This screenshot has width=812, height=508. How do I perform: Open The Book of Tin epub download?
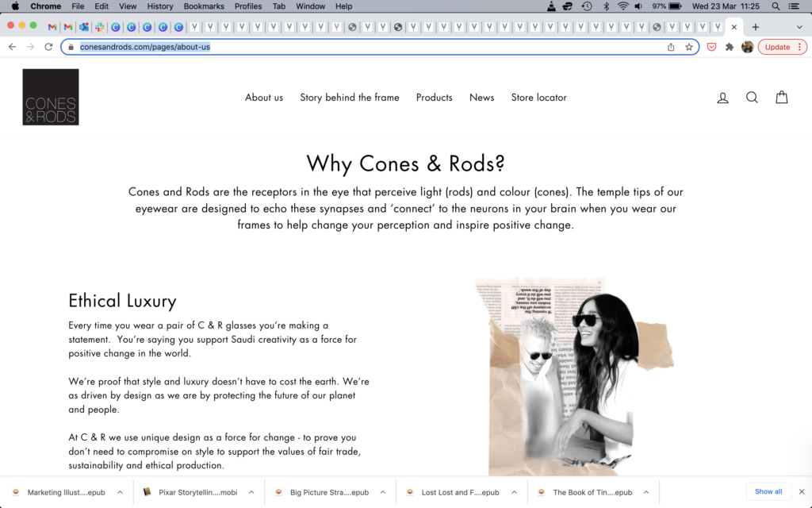click(x=586, y=492)
